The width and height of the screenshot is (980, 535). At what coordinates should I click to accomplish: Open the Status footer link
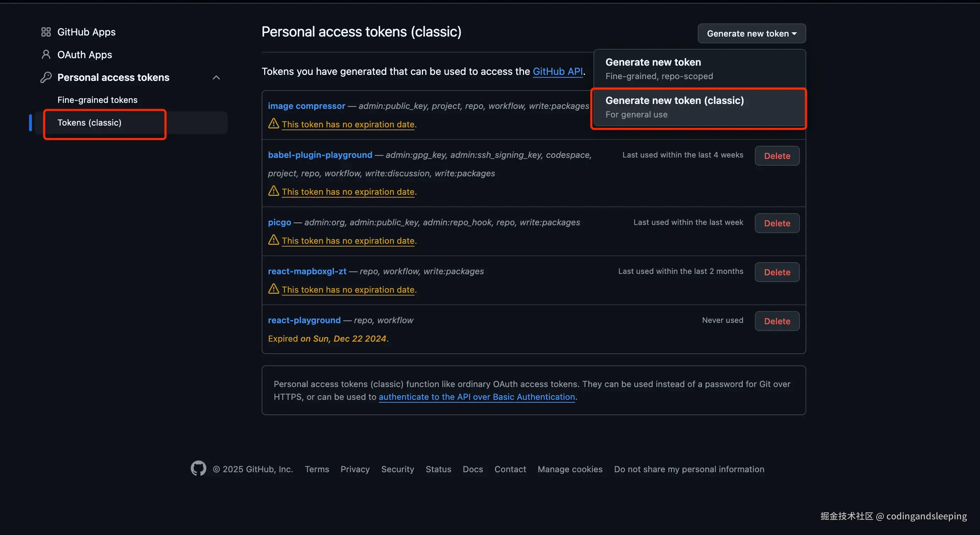click(x=438, y=469)
